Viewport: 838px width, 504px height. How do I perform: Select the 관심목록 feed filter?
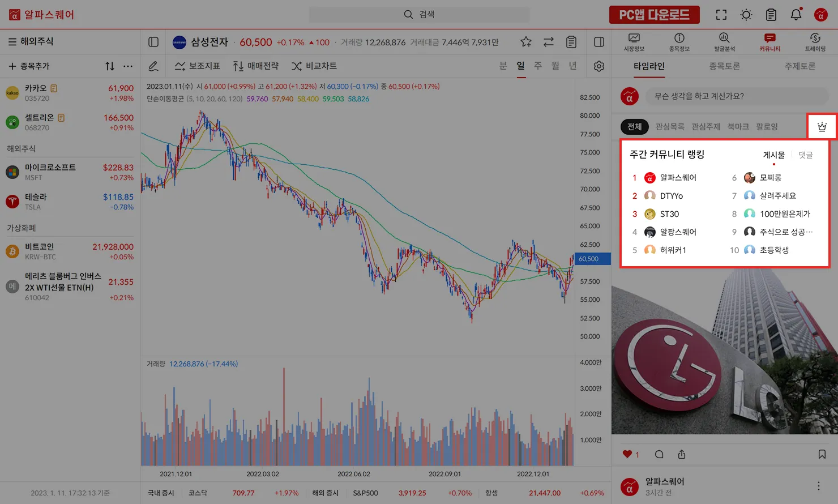pos(670,127)
